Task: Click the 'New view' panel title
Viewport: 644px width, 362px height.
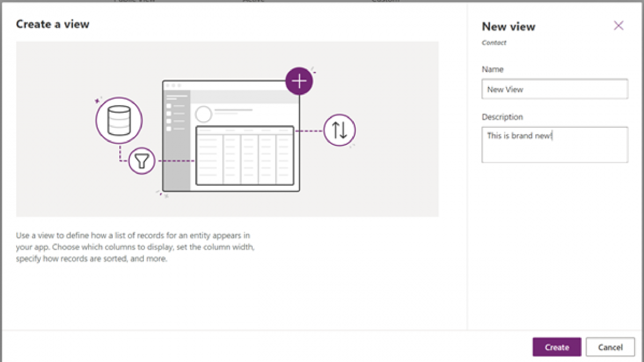Action: pos(508,26)
